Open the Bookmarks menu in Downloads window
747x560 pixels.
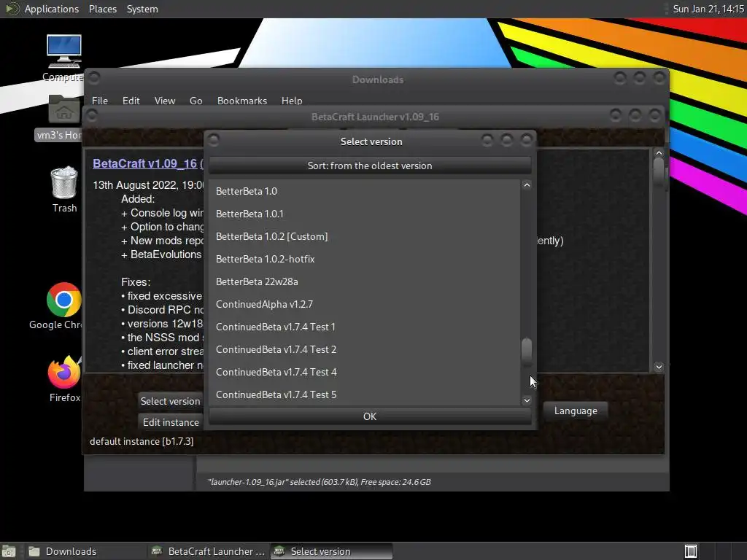tap(242, 101)
